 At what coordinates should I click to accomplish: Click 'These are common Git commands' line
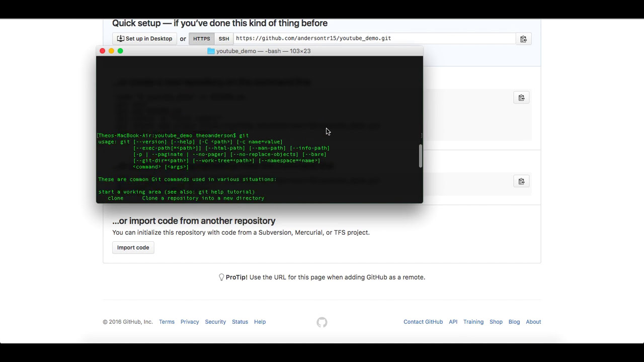187,179
